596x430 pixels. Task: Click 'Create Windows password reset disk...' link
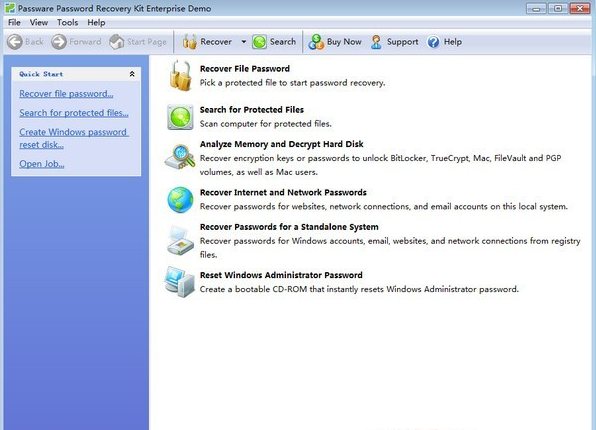click(x=74, y=138)
